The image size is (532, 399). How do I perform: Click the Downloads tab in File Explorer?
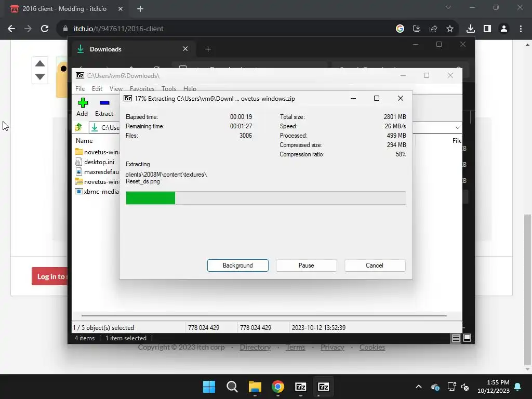(132, 49)
